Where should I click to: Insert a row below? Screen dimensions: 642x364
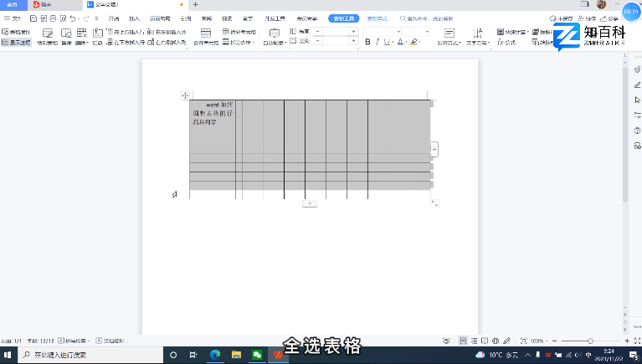[x=126, y=42]
